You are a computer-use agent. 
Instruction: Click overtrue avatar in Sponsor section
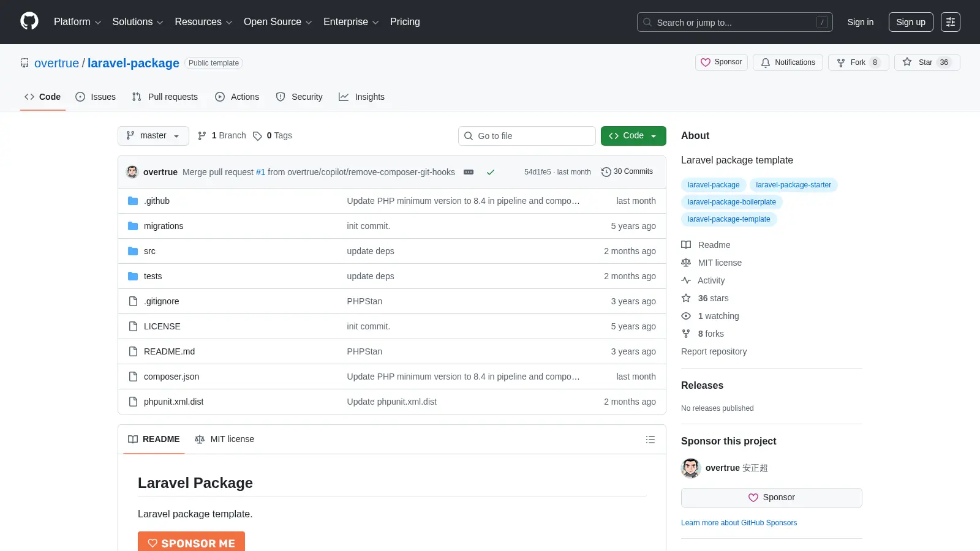pos(691,468)
